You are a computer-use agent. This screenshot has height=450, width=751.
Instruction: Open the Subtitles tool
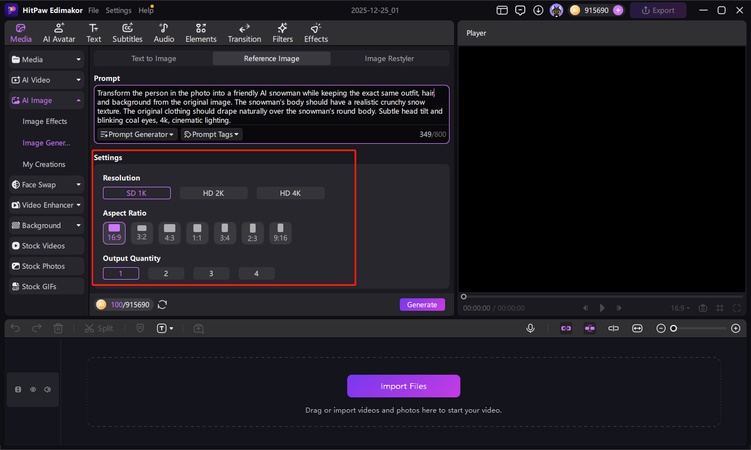coord(127,33)
